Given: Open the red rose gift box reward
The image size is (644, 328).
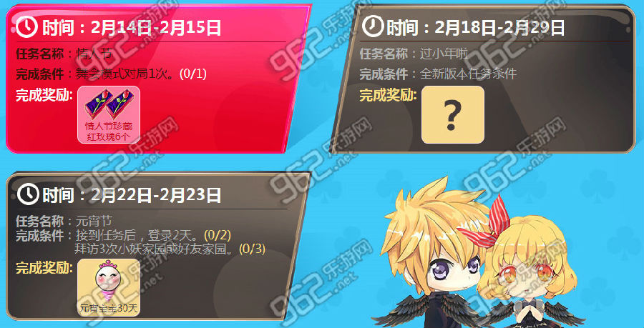Looking at the screenshot, I should pyautogui.click(x=109, y=115).
